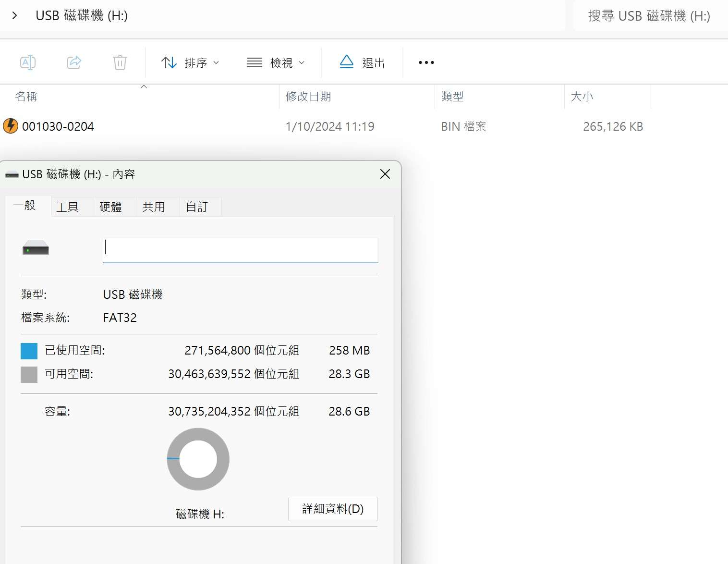Click the disk usage donut chart
The height and width of the screenshot is (564, 728).
tap(198, 459)
